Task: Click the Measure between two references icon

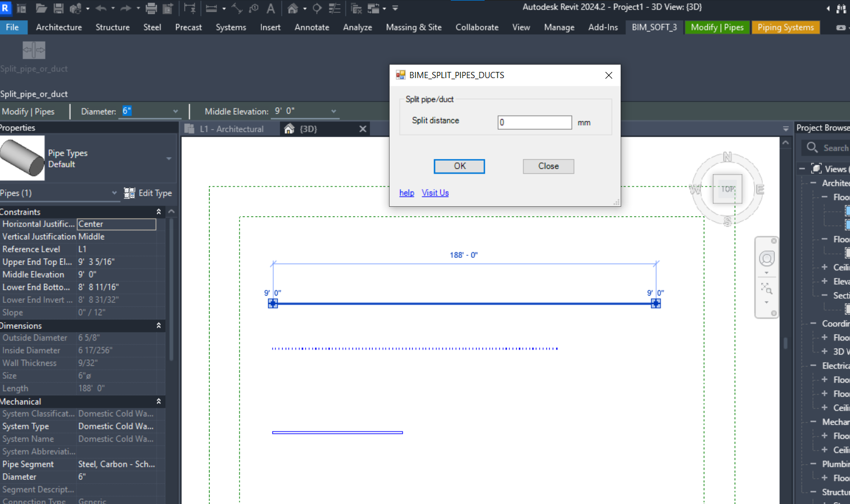Action: pos(211,8)
